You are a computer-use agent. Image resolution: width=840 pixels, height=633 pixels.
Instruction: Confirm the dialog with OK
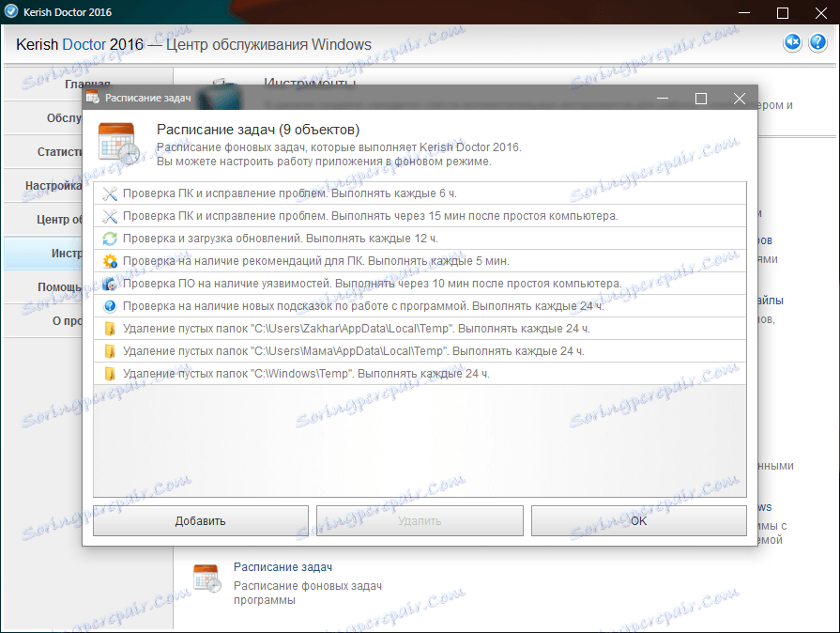(x=638, y=521)
